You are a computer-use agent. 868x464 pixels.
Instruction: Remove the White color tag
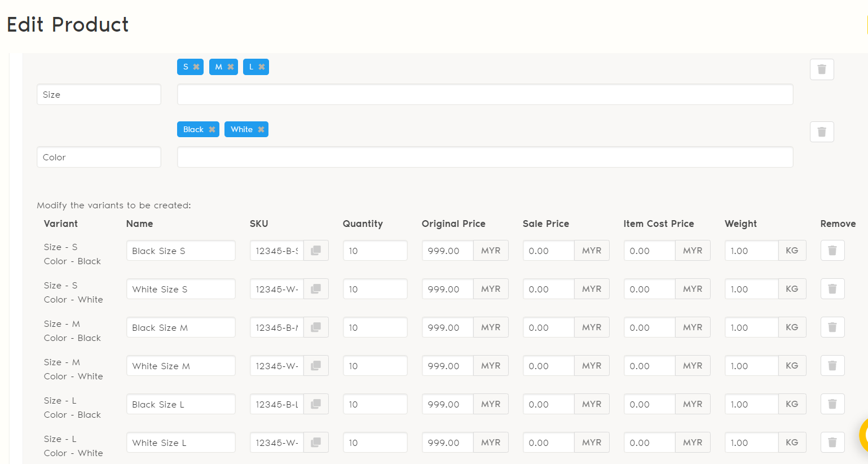point(261,129)
